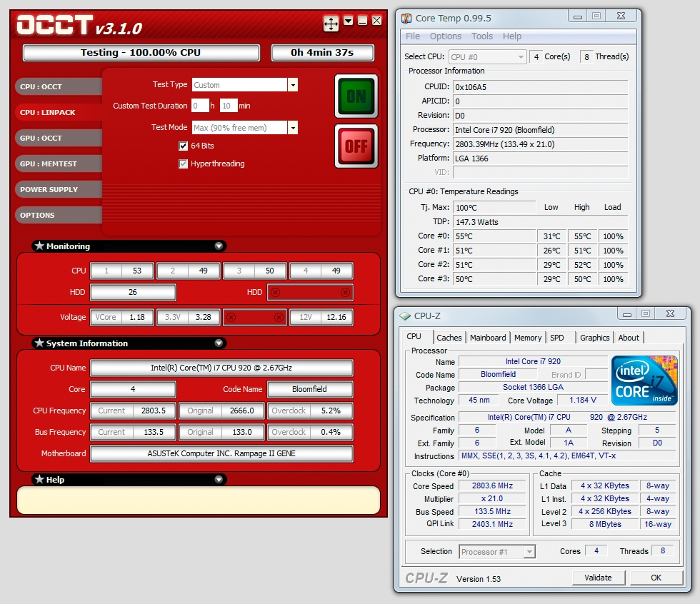
Task: Switch to the Caches tab in CPU-Z
Action: coord(449,338)
